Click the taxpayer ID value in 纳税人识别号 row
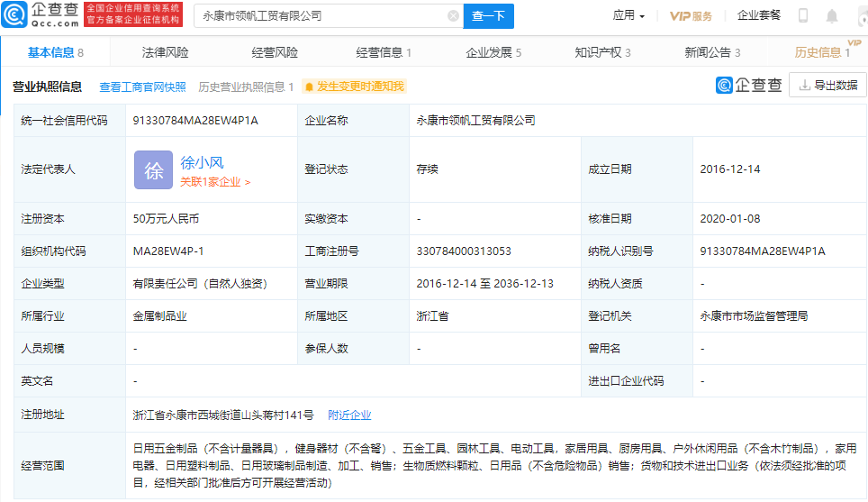This screenshot has height=502, width=868. (763, 251)
